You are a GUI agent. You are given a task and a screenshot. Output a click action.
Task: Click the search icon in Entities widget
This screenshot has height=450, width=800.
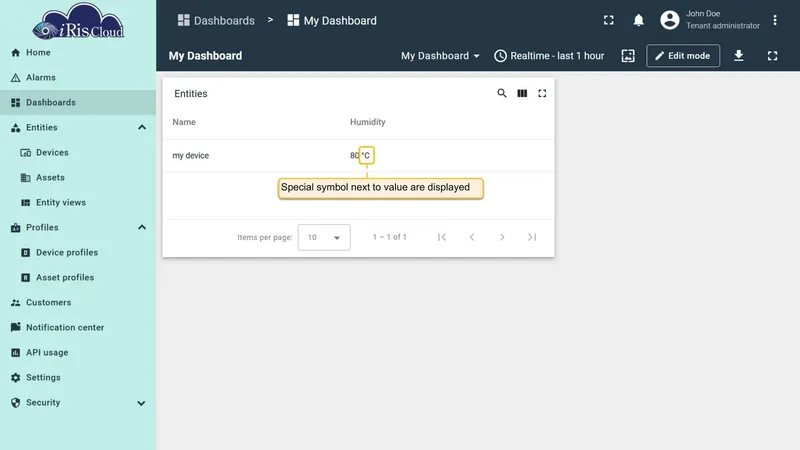click(502, 93)
